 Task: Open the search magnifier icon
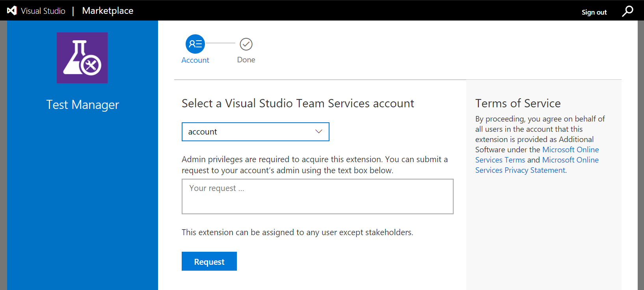627,11
